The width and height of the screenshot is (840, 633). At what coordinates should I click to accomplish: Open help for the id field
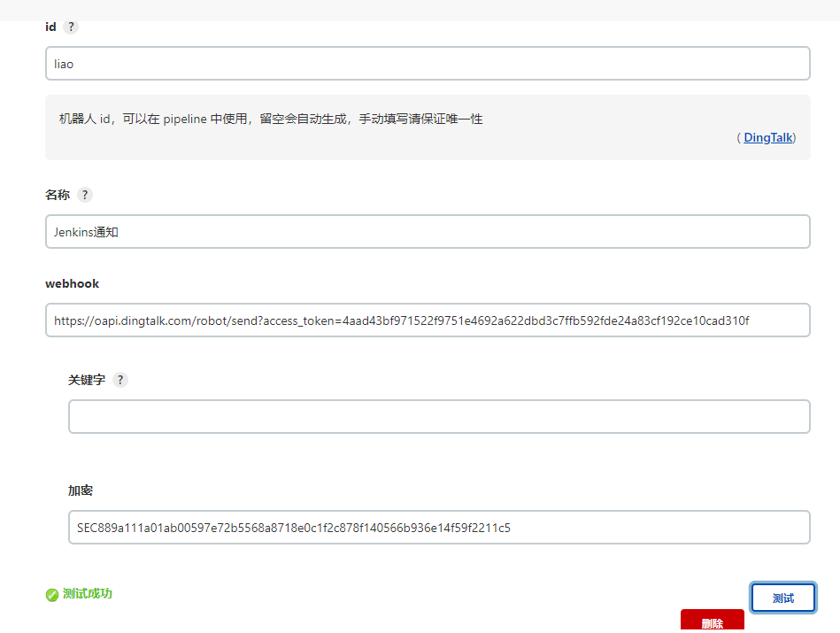[x=71, y=27]
